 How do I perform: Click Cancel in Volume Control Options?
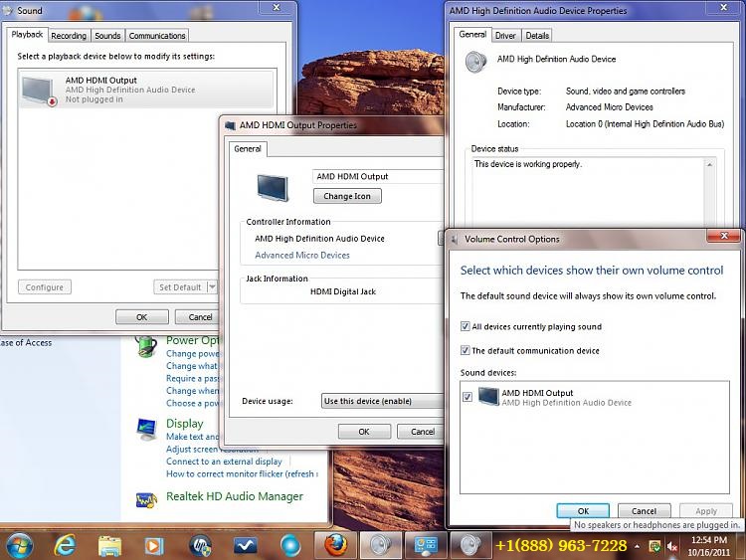(644, 511)
